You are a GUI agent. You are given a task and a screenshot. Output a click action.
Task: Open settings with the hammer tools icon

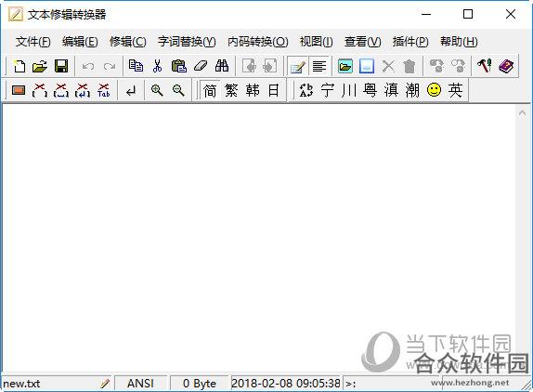click(x=484, y=66)
